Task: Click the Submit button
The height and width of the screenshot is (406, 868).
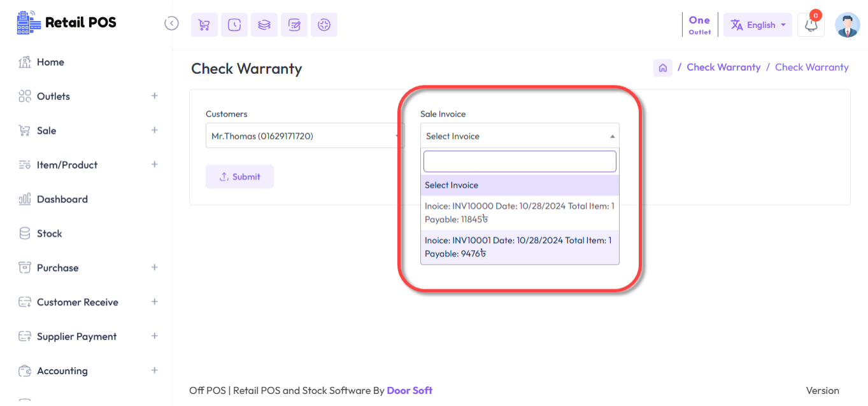Action: coord(239,177)
